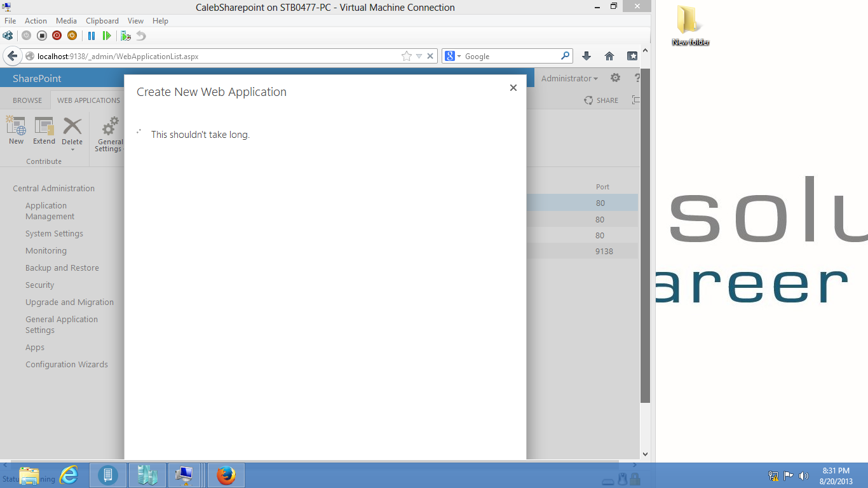
Task: Open the Media menu
Action: (x=66, y=21)
